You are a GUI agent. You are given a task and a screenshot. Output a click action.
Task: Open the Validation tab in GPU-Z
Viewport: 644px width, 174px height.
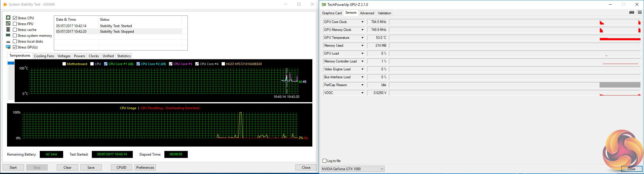pos(384,13)
